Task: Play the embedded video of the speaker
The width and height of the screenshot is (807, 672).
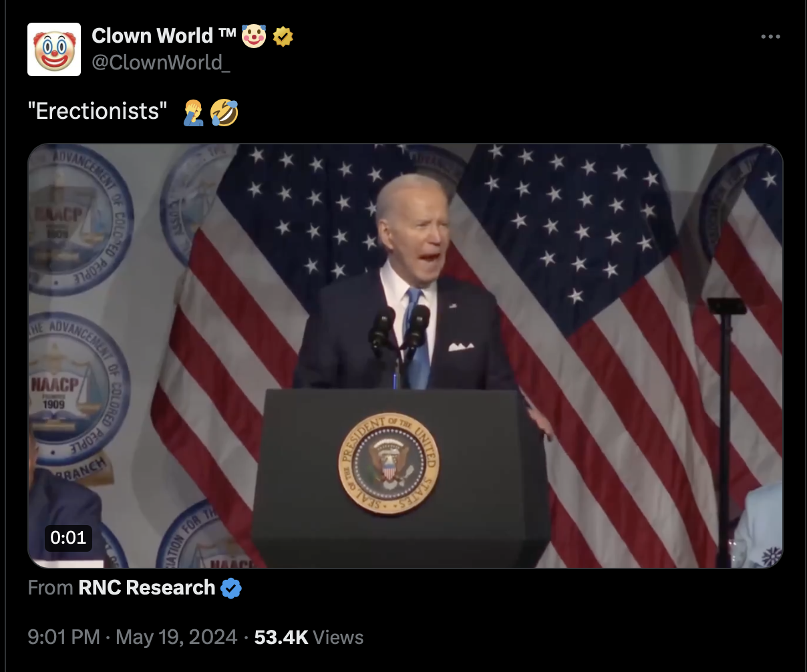Action: [405, 356]
